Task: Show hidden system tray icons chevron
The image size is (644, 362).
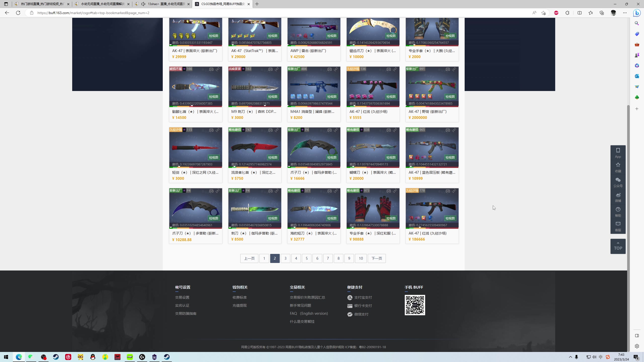Action: 570,357
